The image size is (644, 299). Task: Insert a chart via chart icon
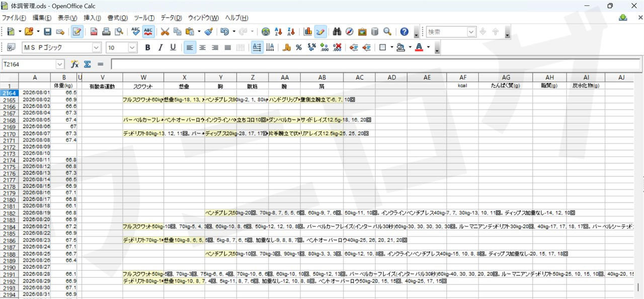[x=308, y=32]
